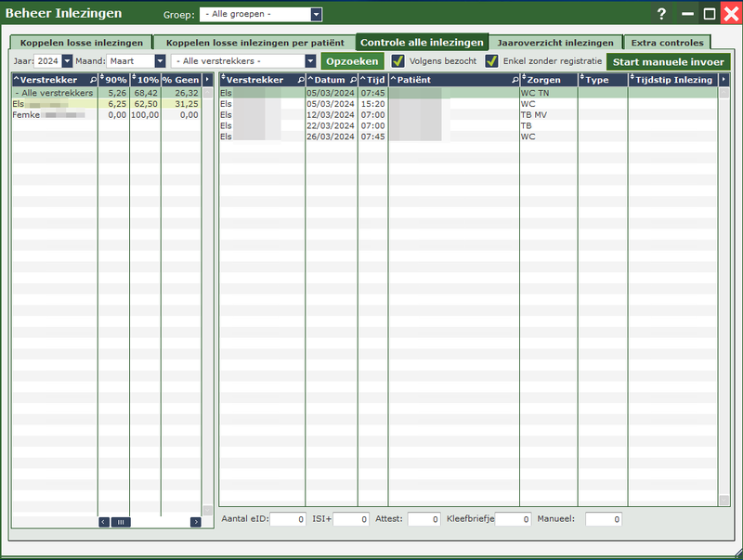
Task: Click the ISI+ field
Action: 351,519
